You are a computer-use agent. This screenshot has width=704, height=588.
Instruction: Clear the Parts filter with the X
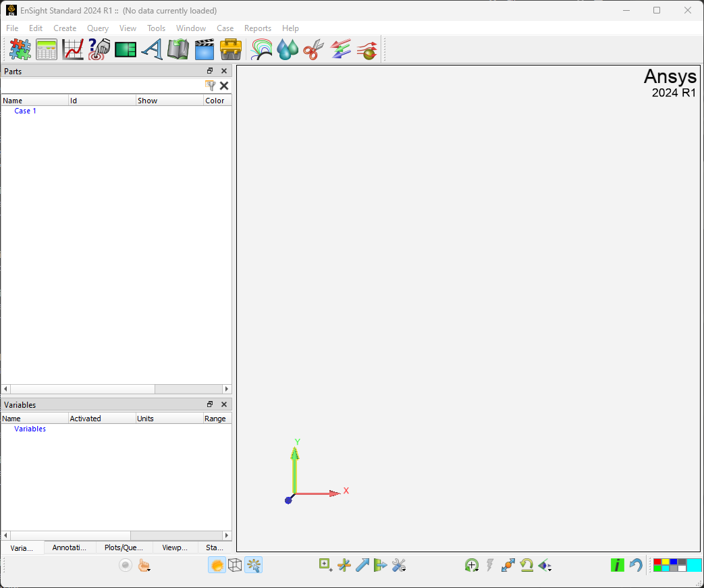pyautogui.click(x=224, y=85)
